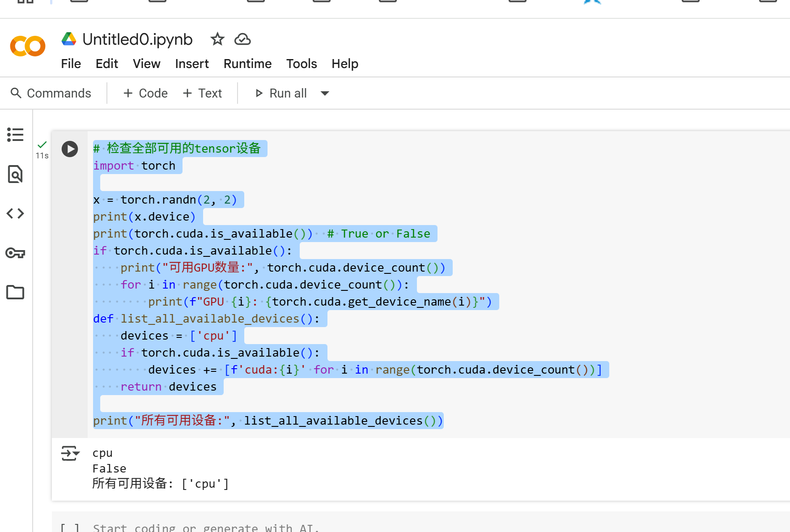The width and height of the screenshot is (790, 532).
Task: Open Find and replace sidebar icon
Action: click(15, 174)
